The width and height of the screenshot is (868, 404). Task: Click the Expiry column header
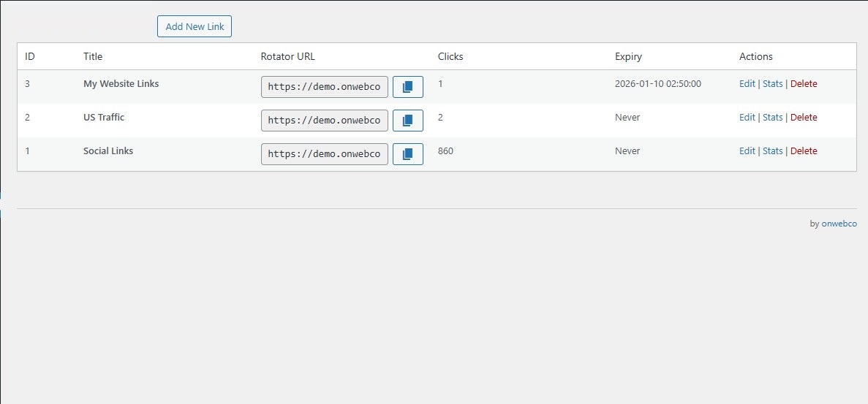[x=628, y=56]
